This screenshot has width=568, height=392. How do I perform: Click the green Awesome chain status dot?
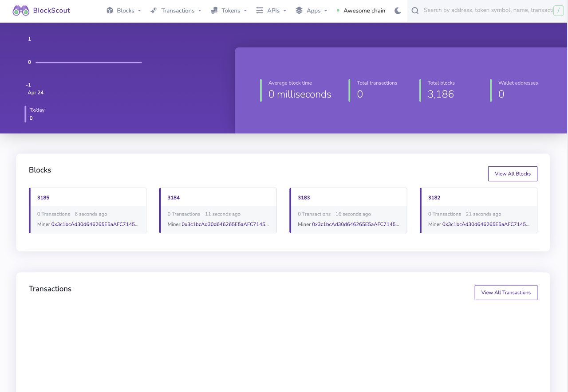pyautogui.click(x=338, y=10)
